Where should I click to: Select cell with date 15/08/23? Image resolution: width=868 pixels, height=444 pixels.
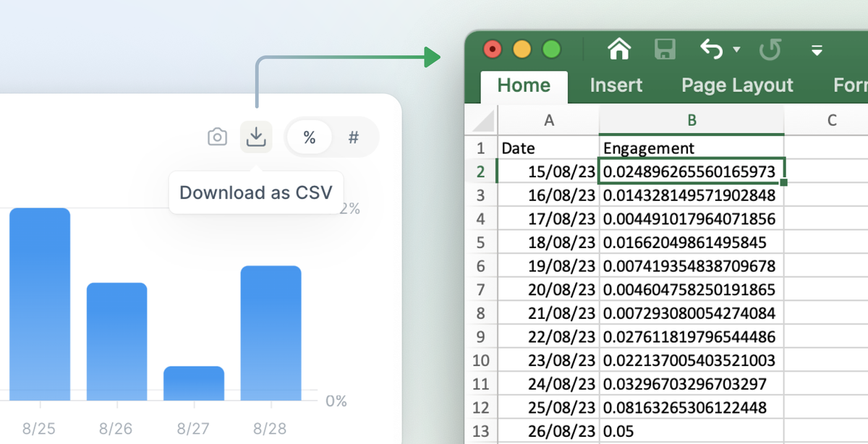pos(548,172)
